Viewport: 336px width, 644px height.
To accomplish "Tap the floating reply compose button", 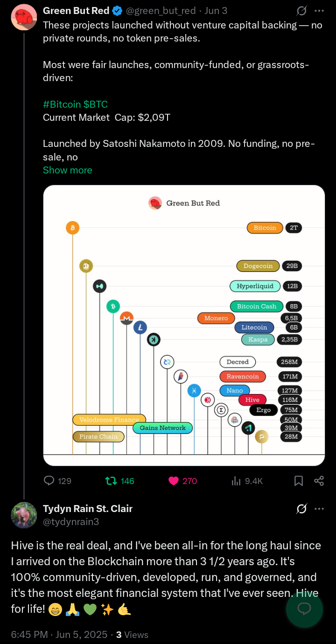I will 304,609.
